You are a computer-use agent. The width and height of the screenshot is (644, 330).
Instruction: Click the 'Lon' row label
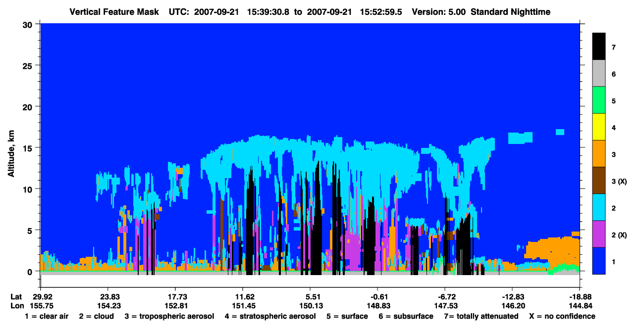[16, 305]
